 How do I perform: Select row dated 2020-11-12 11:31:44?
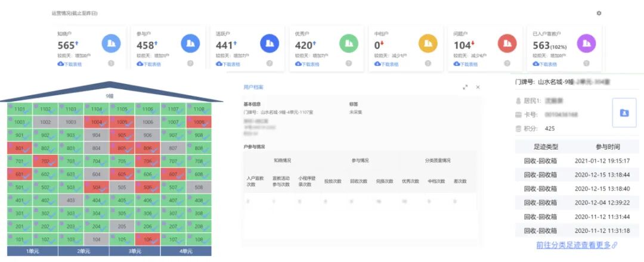pos(577,217)
